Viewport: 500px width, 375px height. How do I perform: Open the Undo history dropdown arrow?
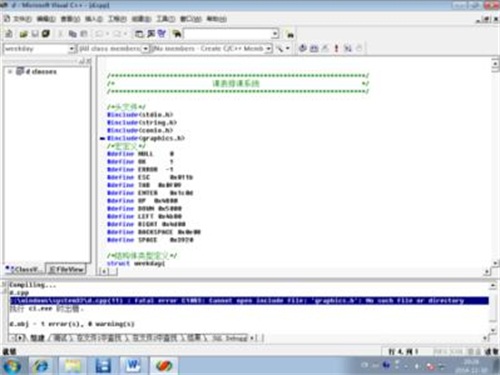click(x=107, y=34)
